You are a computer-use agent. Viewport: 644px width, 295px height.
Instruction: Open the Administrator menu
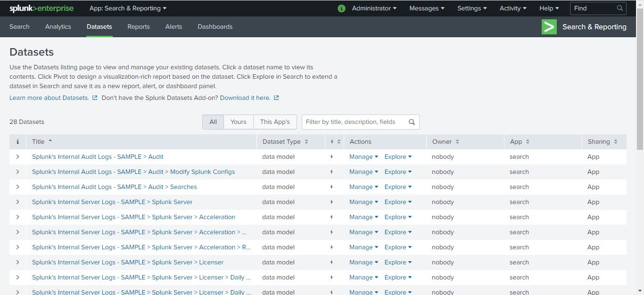(374, 8)
